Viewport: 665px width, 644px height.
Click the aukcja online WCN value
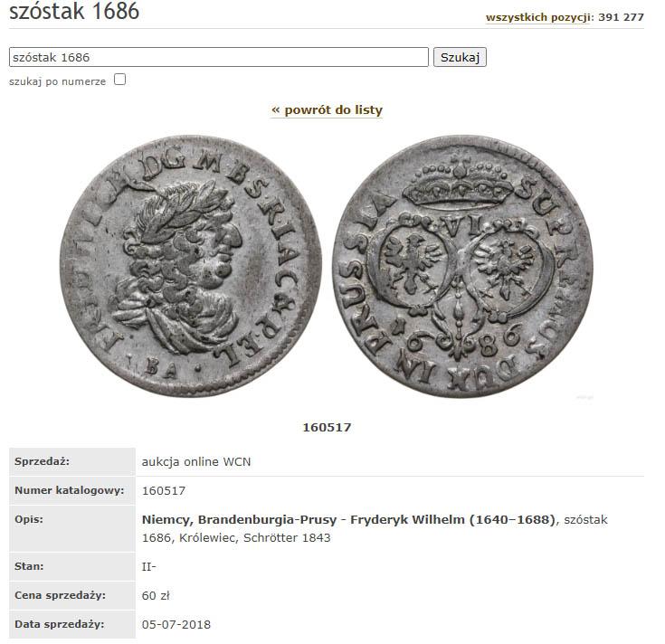pos(196,461)
